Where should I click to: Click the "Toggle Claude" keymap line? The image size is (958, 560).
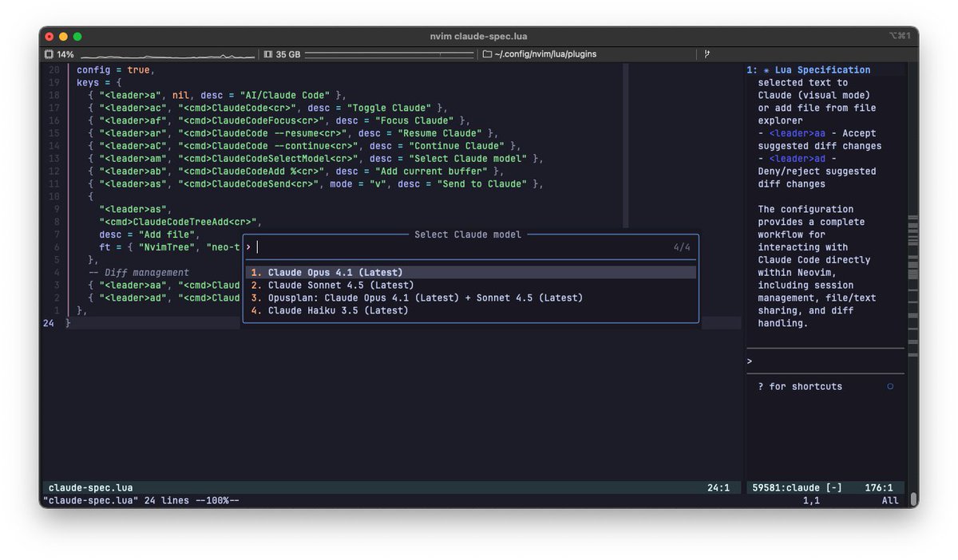[x=267, y=108]
